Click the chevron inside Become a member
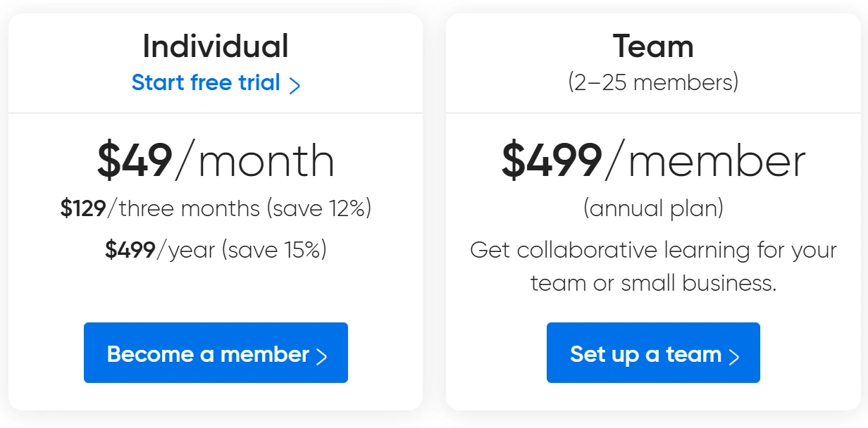 point(322,356)
